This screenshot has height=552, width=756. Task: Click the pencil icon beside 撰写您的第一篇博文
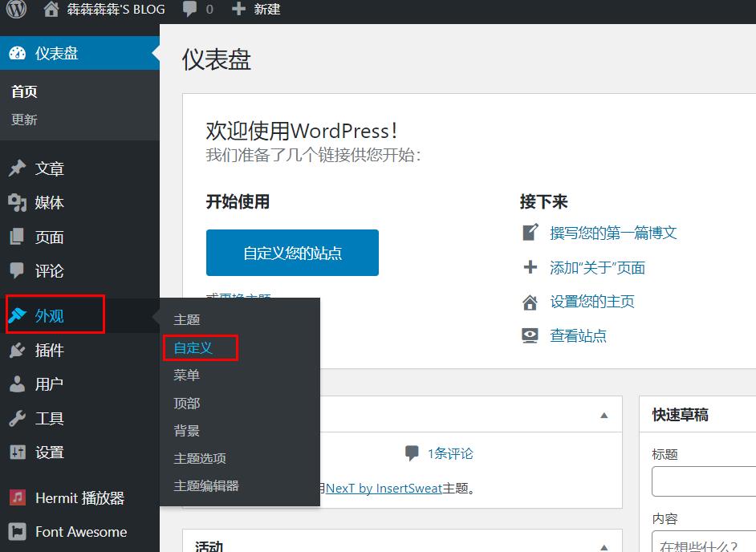click(530, 233)
